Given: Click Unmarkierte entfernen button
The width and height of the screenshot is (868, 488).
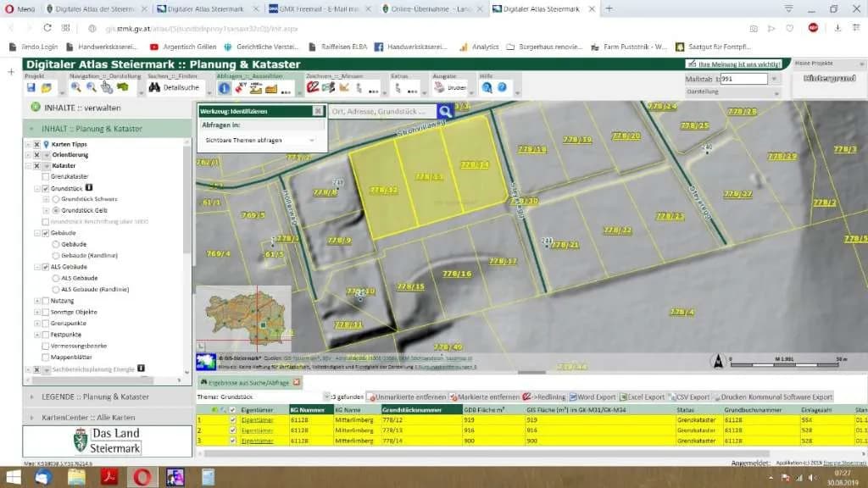Looking at the screenshot, I should (x=407, y=396).
